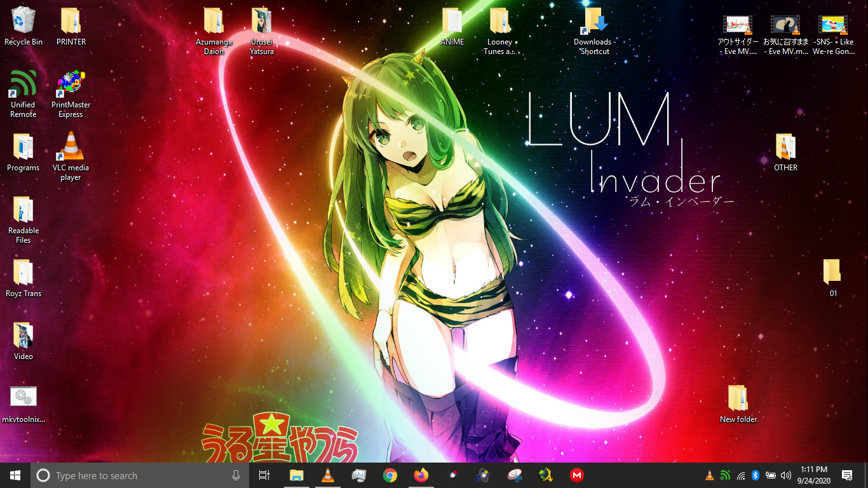Screen dimensions: 868x488
Task: Open Google Chrome from the taskbar
Action: pos(390,475)
